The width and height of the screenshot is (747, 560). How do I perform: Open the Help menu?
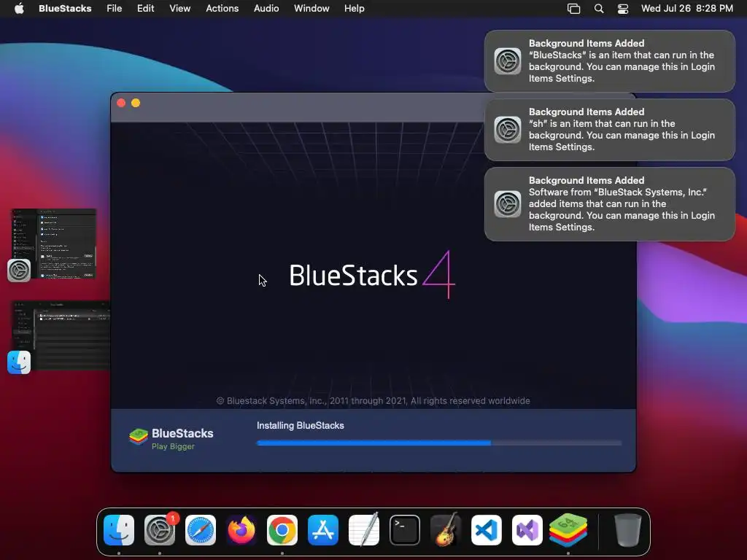[355, 9]
